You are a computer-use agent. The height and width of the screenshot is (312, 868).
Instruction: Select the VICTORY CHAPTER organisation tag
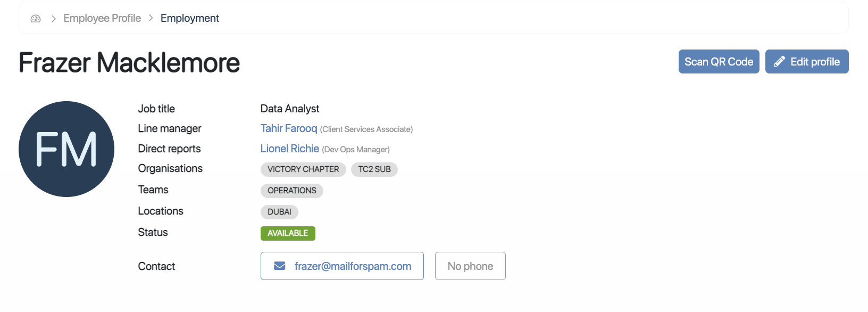click(303, 169)
